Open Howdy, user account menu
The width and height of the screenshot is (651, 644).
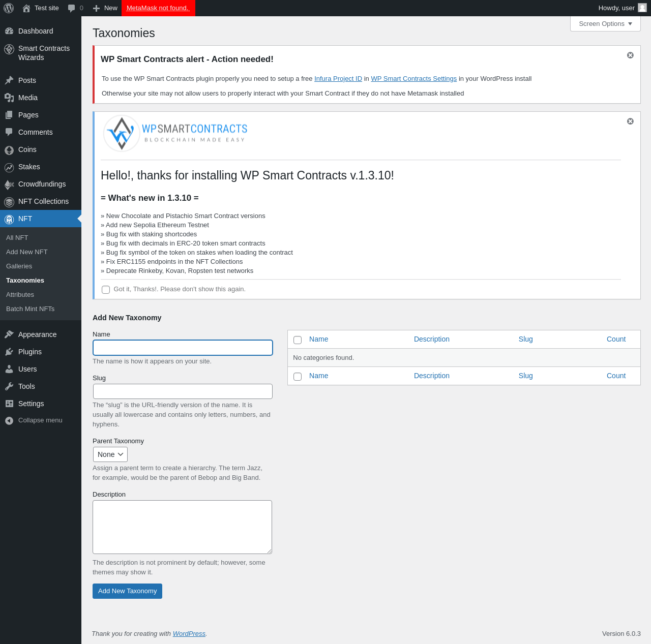(x=622, y=8)
